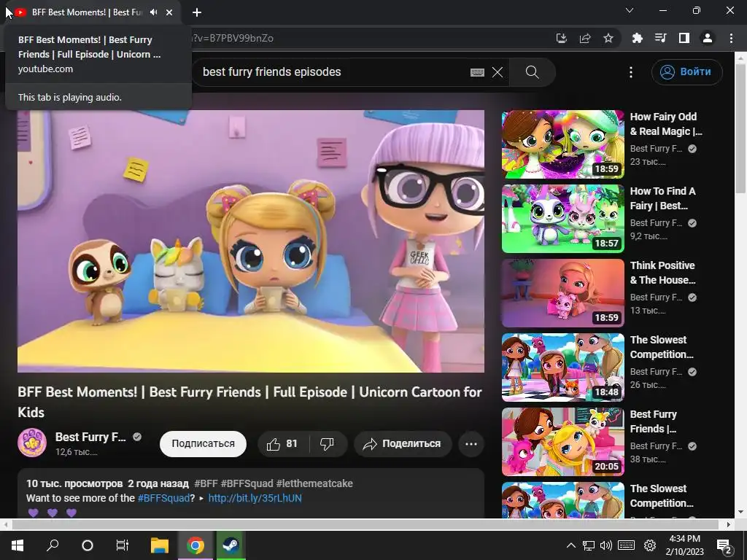Open the Windows Start menu
The height and width of the screenshot is (560, 747).
tap(18, 545)
